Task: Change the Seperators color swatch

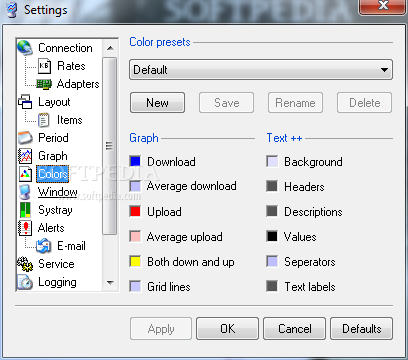Action: pyautogui.click(x=272, y=261)
